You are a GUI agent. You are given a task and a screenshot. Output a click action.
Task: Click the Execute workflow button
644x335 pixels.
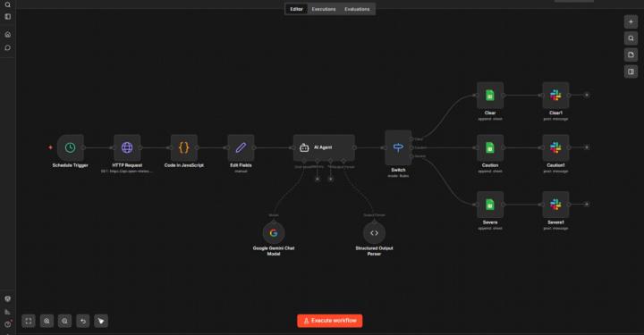point(330,321)
